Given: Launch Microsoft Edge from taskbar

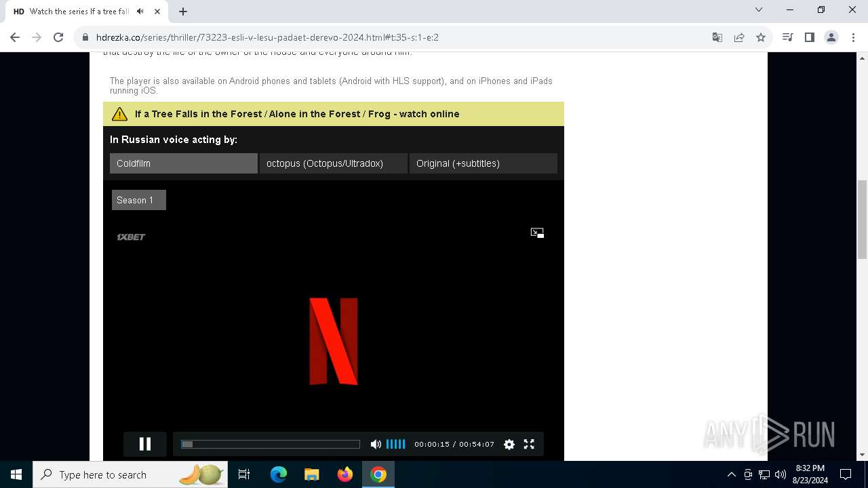Looking at the screenshot, I should 278,474.
